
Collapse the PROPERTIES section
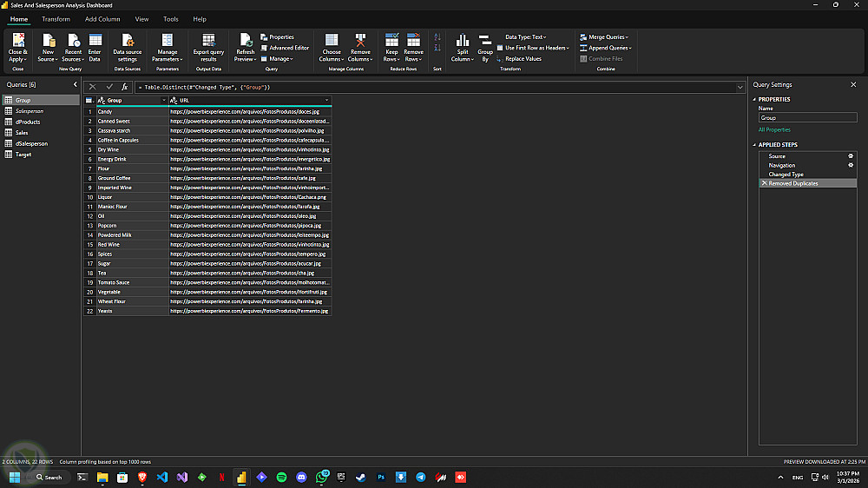pos(754,100)
